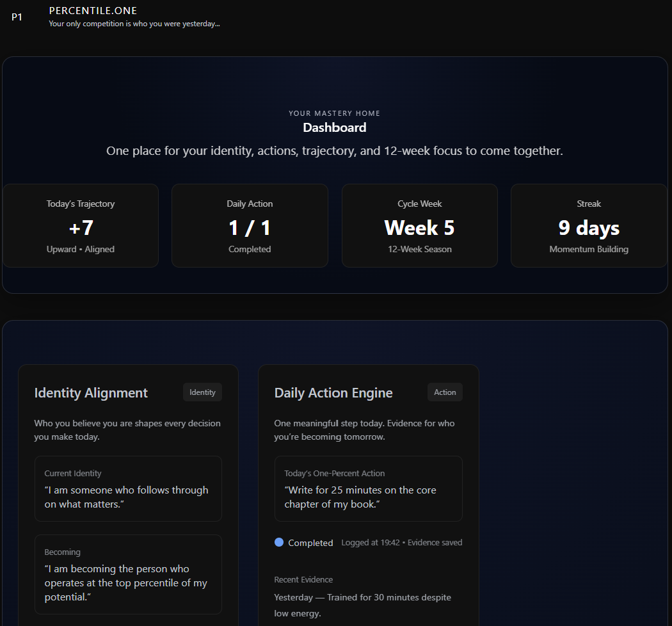Viewport: 672px width, 626px height.
Task: Click the Current Identity statement box
Action: tap(128, 488)
